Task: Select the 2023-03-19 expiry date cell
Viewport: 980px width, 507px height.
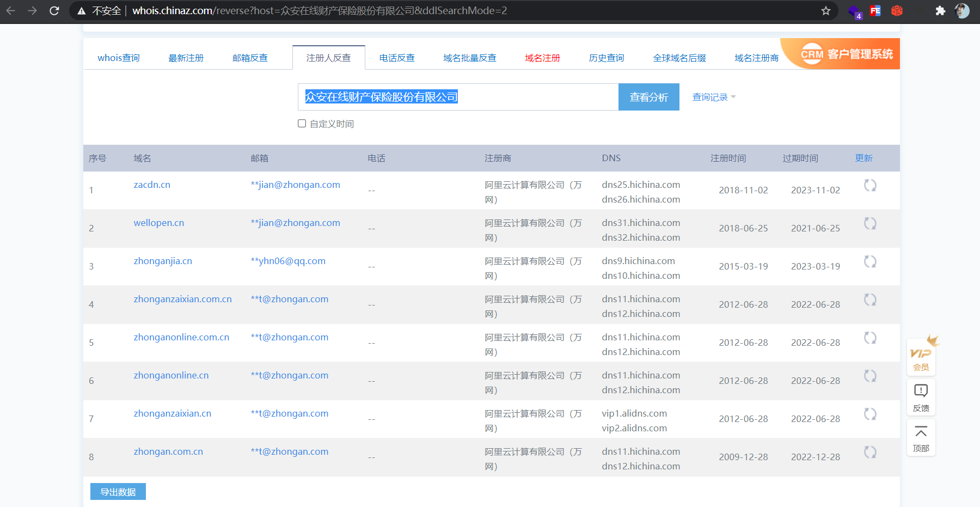Action: [816, 267]
